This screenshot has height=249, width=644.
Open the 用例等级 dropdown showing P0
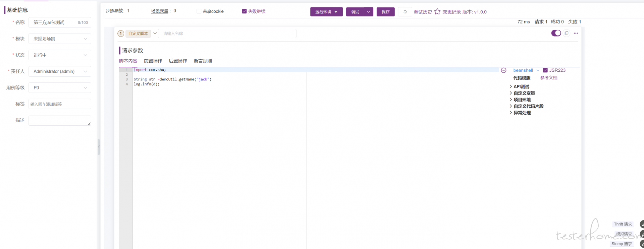pyautogui.click(x=60, y=88)
